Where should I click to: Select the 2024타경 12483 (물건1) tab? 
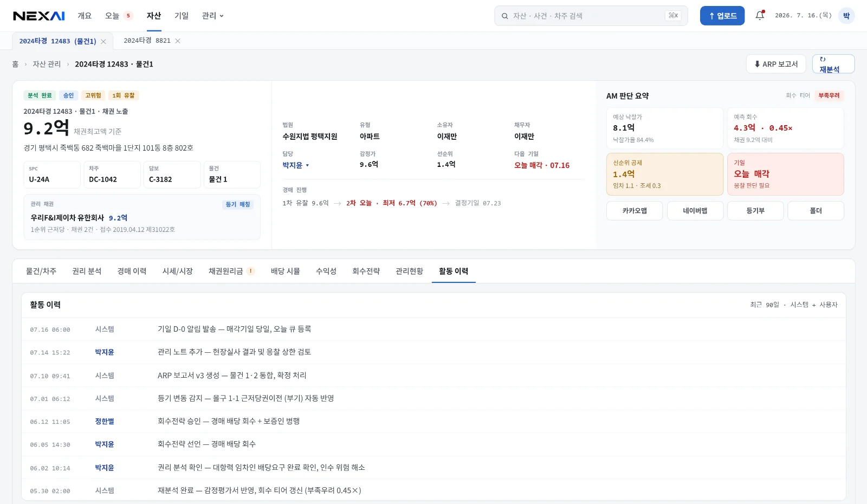(x=57, y=41)
